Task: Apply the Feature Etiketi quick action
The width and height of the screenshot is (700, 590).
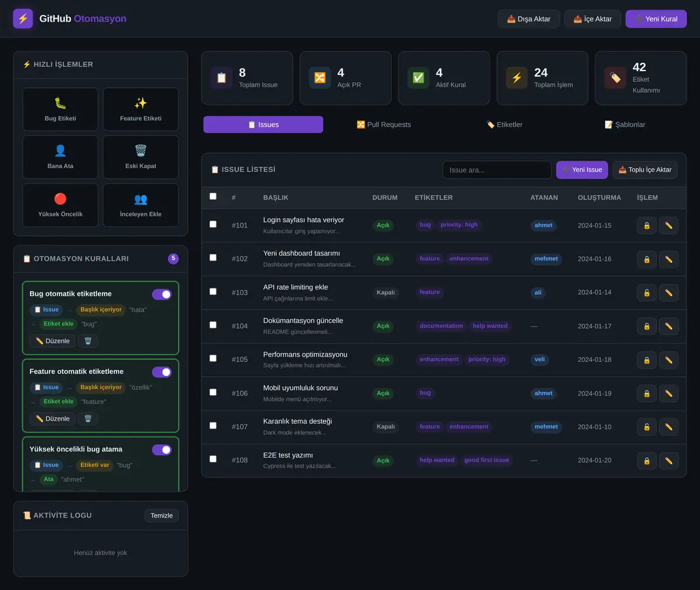Action: click(x=141, y=109)
